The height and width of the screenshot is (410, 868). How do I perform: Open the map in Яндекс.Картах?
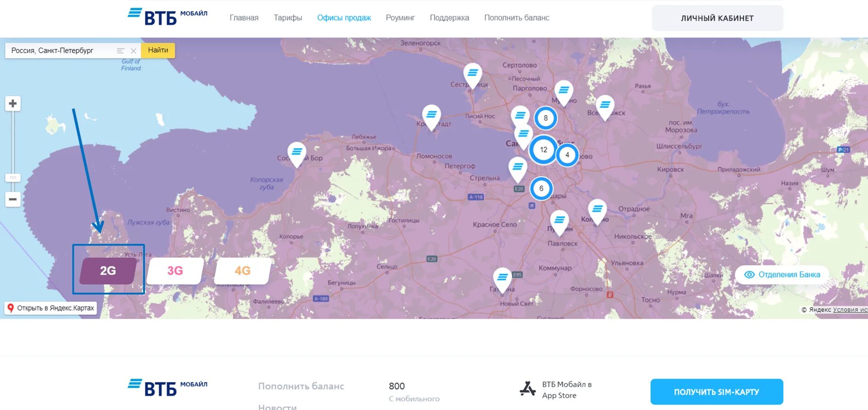tap(51, 308)
